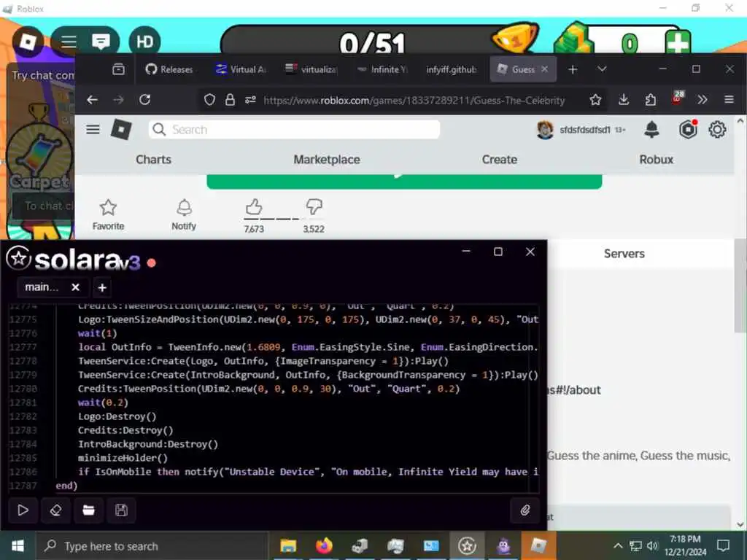The width and height of the screenshot is (747, 560).
Task: Open Robux page link
Action: [656, 160]
